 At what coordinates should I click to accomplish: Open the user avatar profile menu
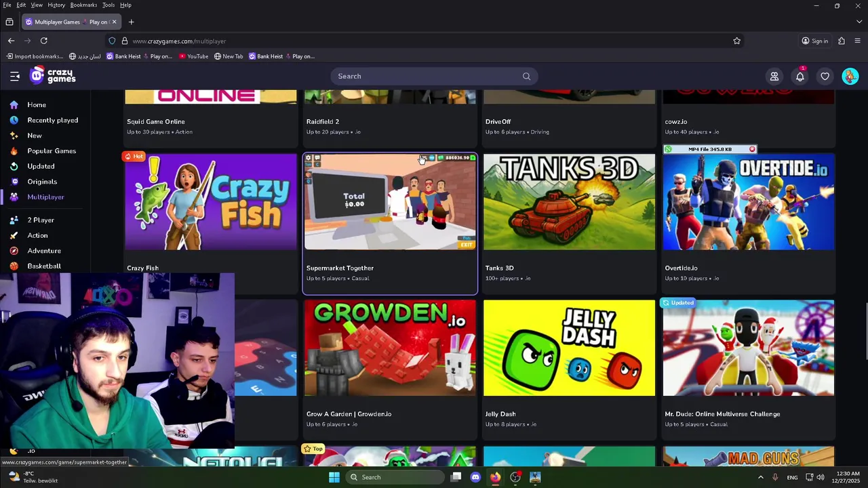(850, 77)
